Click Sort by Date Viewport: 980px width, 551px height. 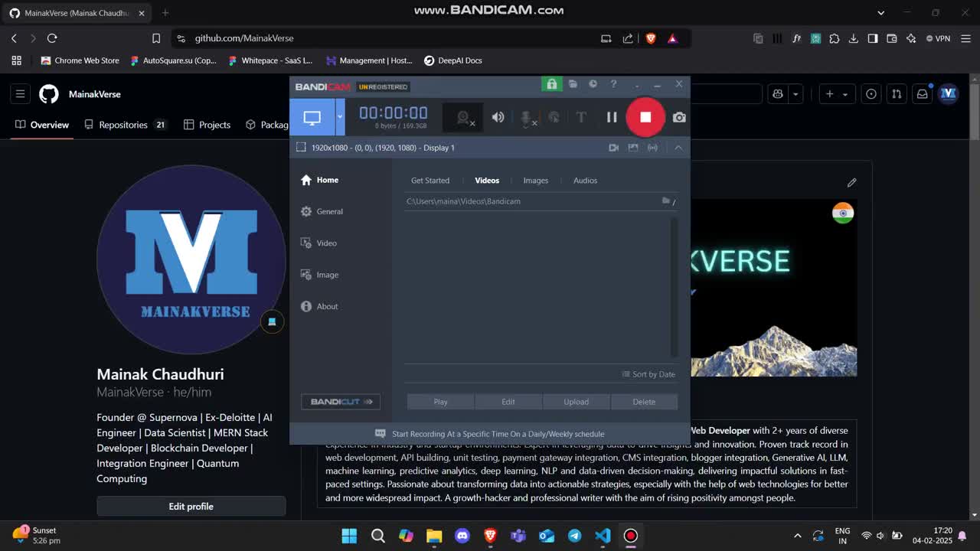[x=648, y=374]
